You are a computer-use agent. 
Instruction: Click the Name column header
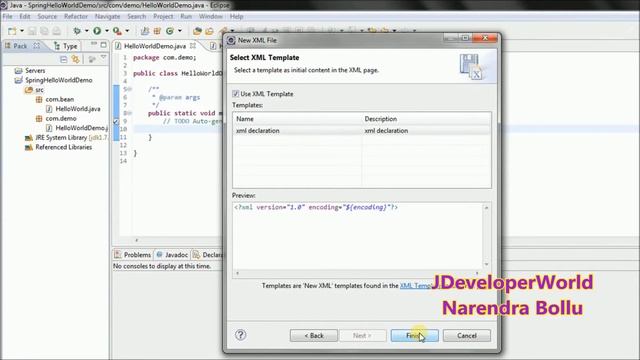pyautogui.click(x=297, y=119)
